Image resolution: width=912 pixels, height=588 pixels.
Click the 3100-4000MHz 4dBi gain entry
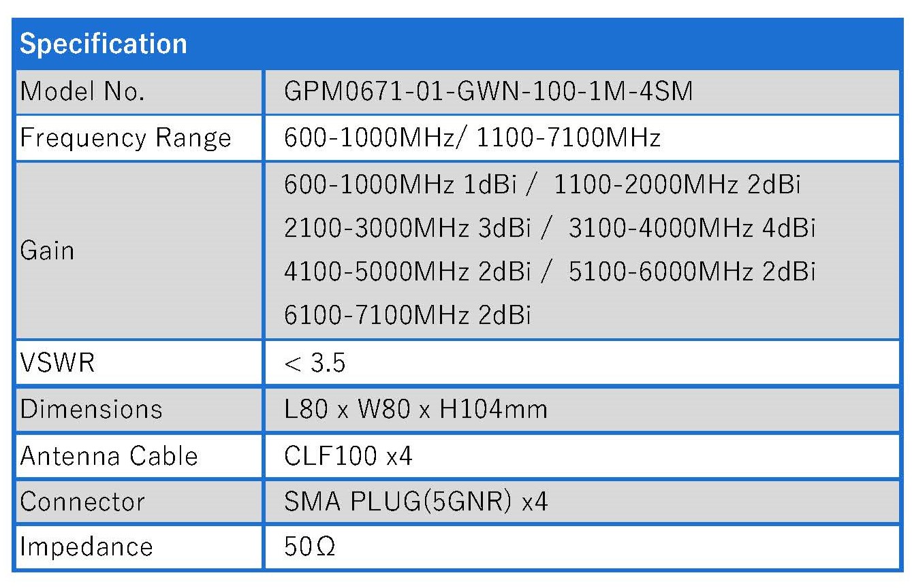pyautogui.click(x=691, y=228)
